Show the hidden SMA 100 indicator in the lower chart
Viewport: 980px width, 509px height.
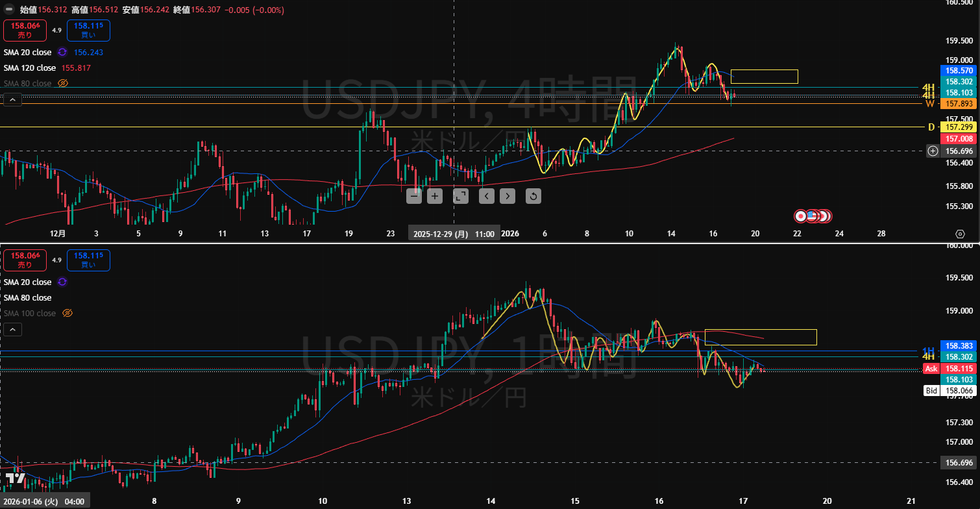66,313
